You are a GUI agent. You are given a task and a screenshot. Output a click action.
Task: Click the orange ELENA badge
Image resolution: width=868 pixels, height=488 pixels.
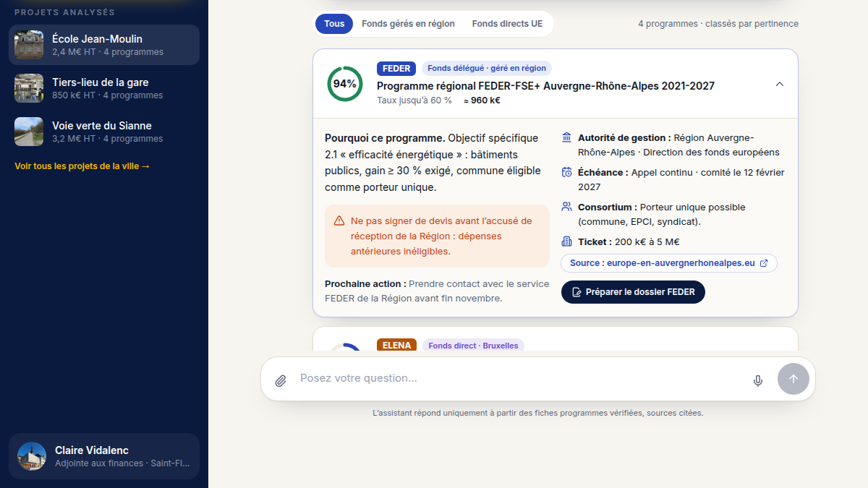(396, 346)
